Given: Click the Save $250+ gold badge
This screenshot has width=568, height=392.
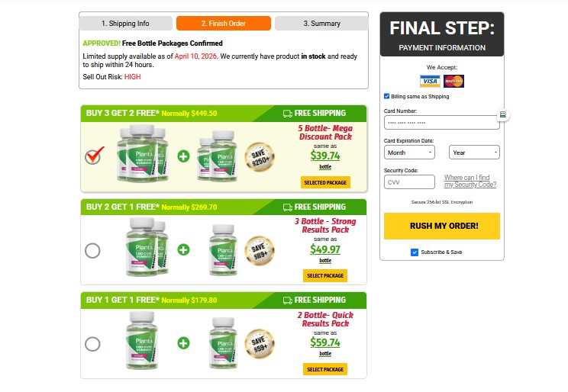Looking at the screenshot, I should (260, 156).
